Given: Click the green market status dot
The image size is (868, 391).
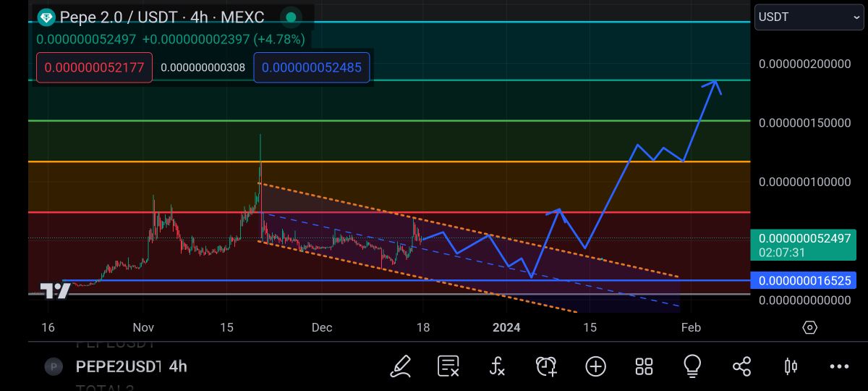Looking at the screenshot, I should pos(291,17).
